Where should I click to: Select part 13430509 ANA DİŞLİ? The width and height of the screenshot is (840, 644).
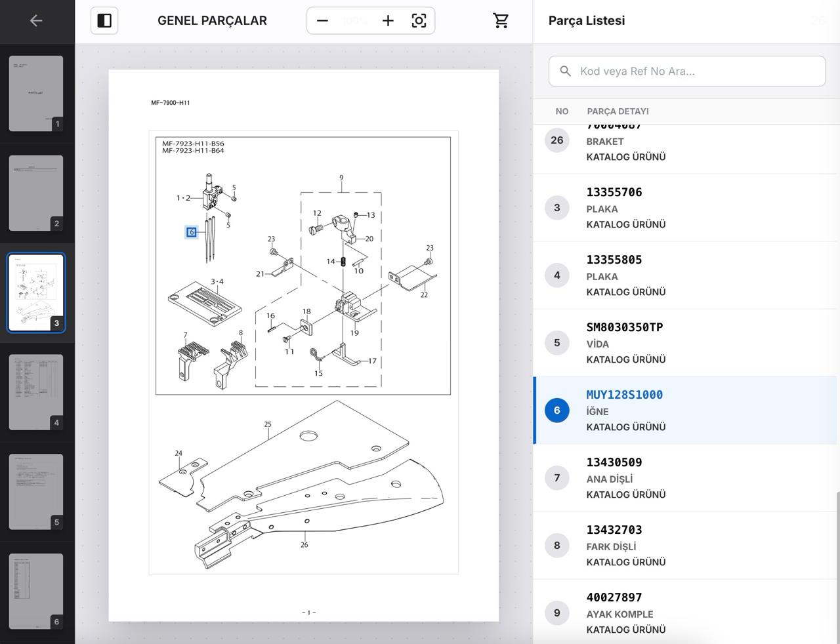[684, 478]
